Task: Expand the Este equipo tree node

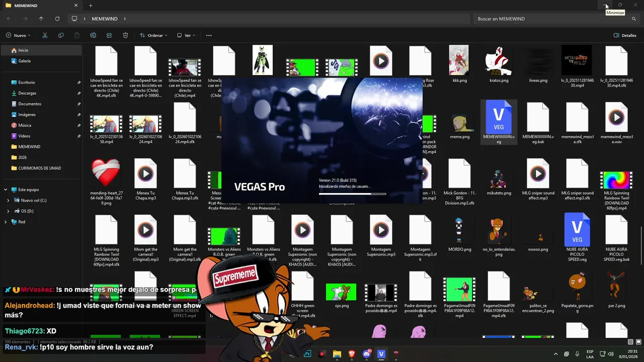Action: point(6,190)
